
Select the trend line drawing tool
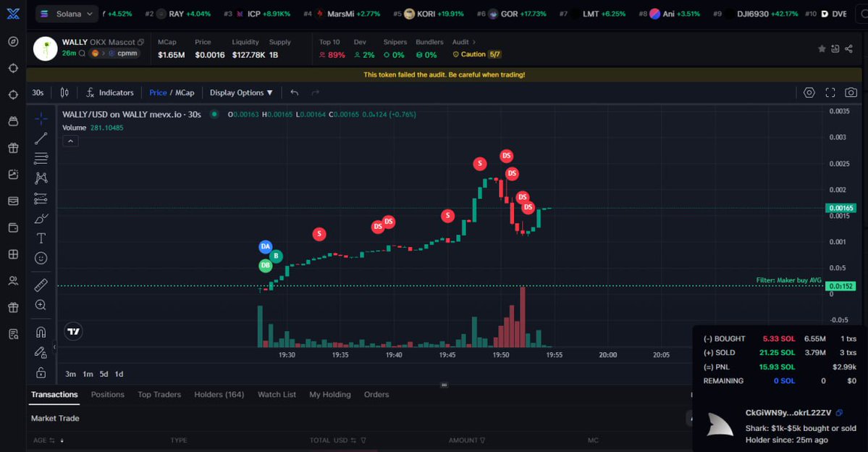pos(41,138)
